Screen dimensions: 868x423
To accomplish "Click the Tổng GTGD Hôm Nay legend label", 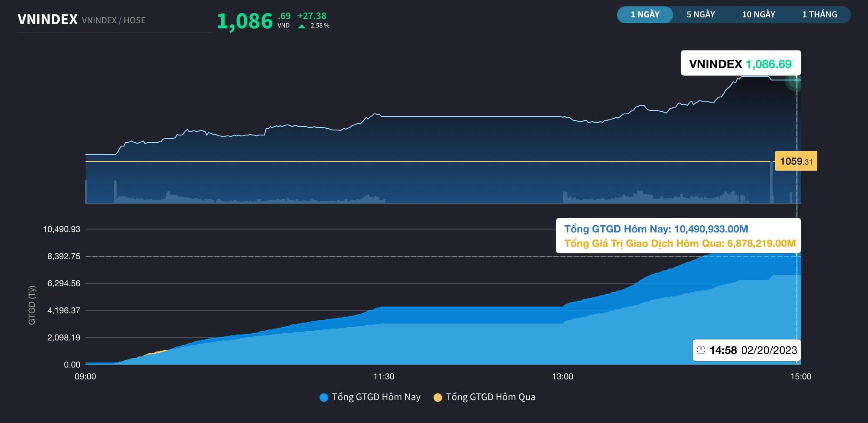I will point(376,397).
